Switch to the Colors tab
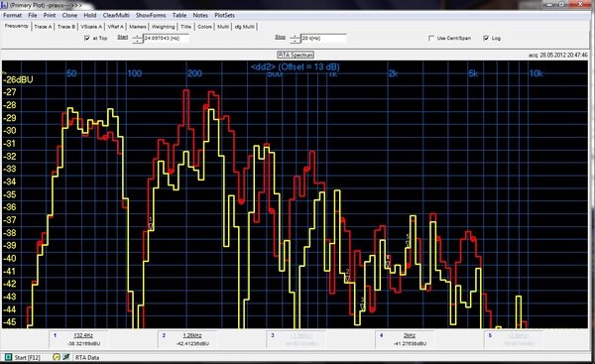Image resolution: width=595 pixels, height=364 pixels. pyautogui.click(x=204, y=27)
